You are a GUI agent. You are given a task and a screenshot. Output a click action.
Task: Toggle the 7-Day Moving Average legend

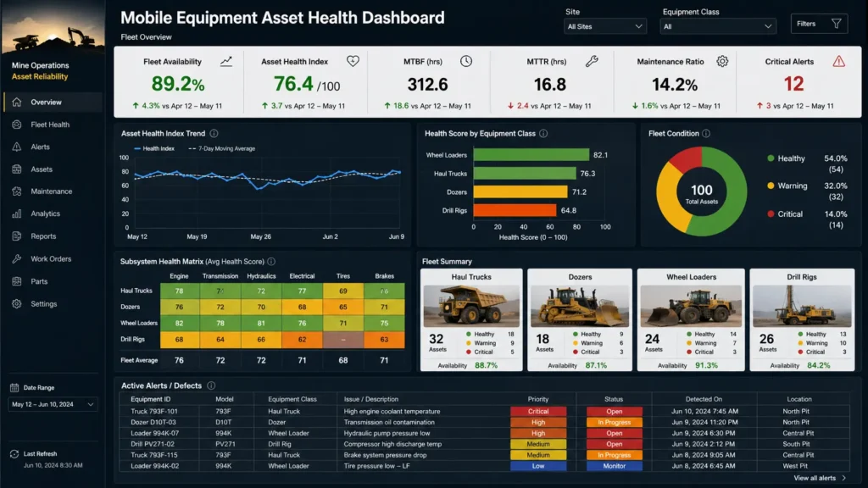[222, 148]
